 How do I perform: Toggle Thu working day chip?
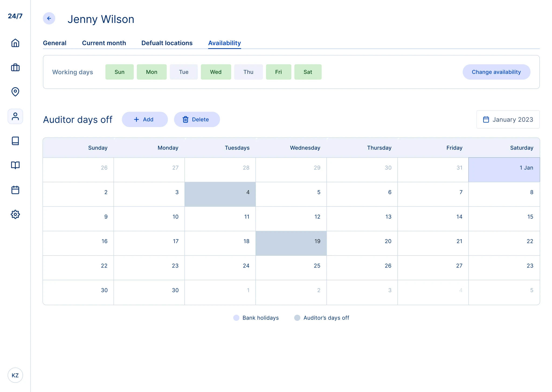[248, 72]
